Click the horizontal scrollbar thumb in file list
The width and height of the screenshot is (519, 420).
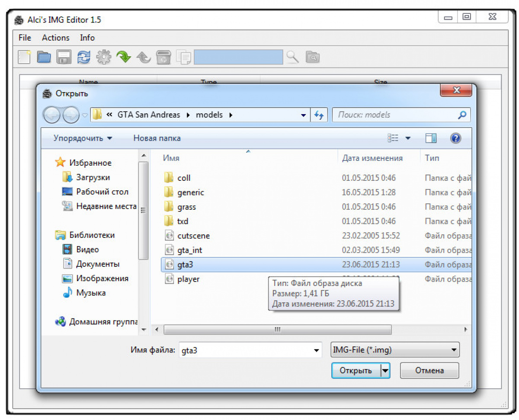[x=277, y=330]
